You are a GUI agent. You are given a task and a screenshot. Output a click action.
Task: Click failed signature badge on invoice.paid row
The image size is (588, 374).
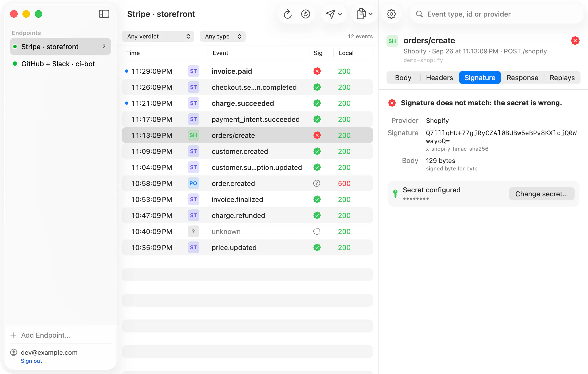tap(317, 71)
